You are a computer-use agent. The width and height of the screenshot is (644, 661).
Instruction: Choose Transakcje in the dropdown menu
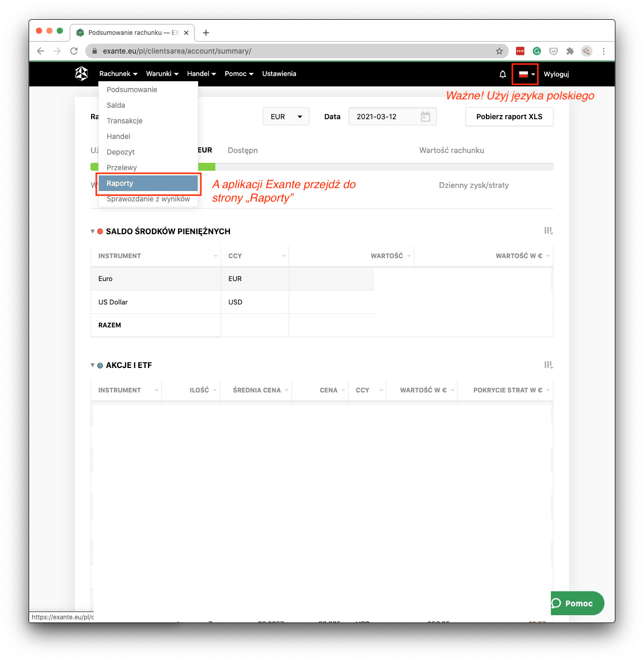coord(124,121)
